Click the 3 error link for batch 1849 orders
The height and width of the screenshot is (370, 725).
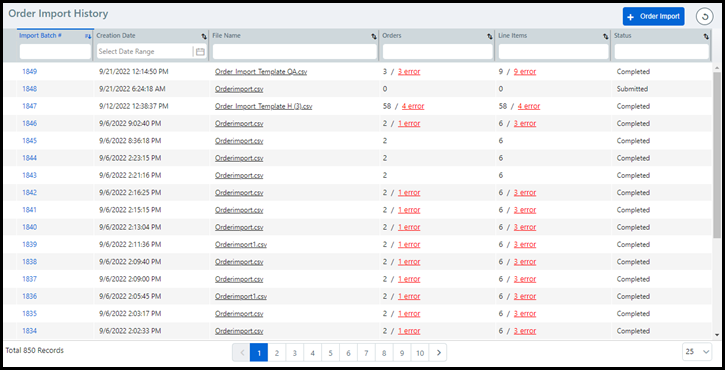tap(409, 72)
